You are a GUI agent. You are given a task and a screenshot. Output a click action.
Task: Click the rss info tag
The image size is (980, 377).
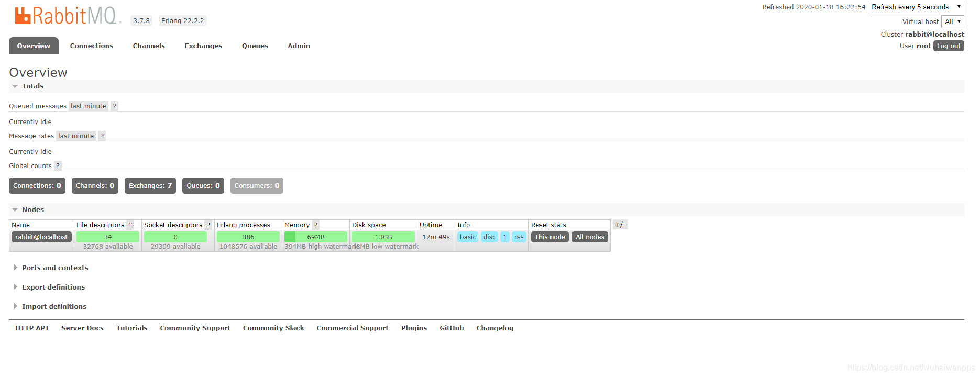point(519,237)
